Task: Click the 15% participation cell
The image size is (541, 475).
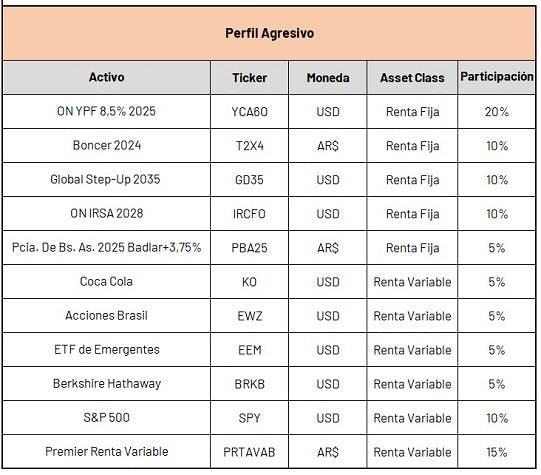Action: (x=496, y=452)
